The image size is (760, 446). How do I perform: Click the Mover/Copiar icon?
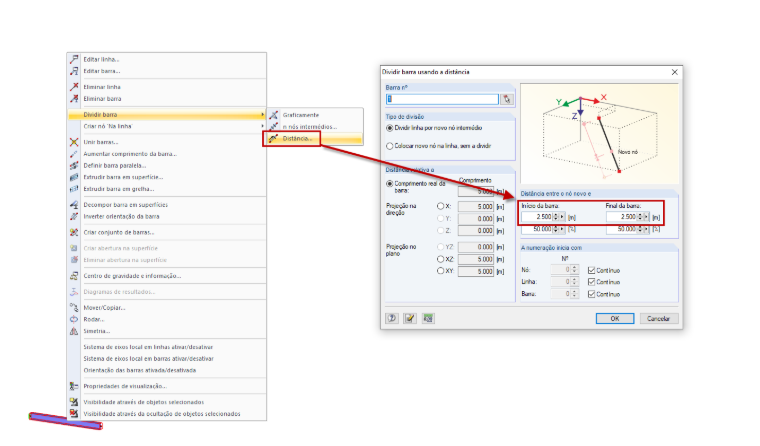pyautogui.click(x=74, y=307)
